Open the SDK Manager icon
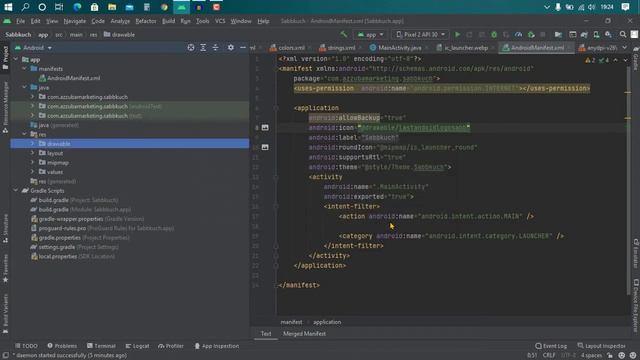Image resolution: width=640 pixels, height=360 pixels. 608,35
